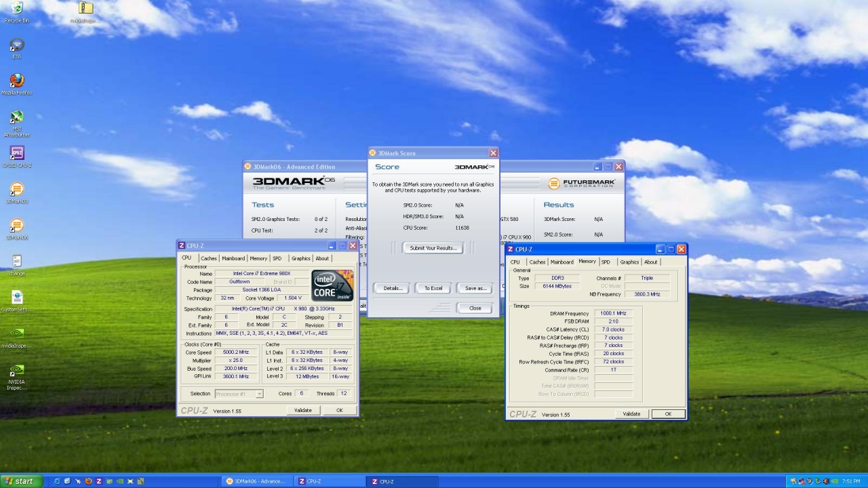This screenshot has height=488, width=868.
Task: Click the Internet Explorer quick launch icon
Action: tap(57, 481)
